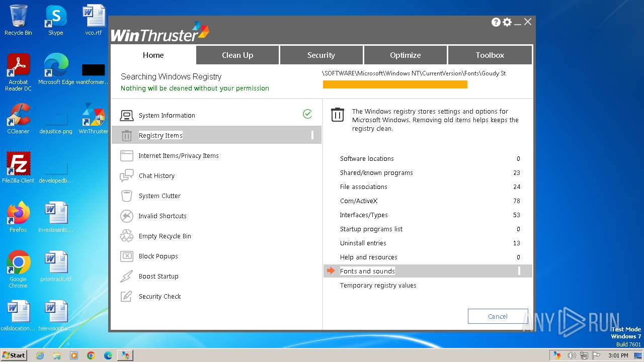Select Invalid Shortcuts category
This screenshot has width=644, height=362.
216,216
